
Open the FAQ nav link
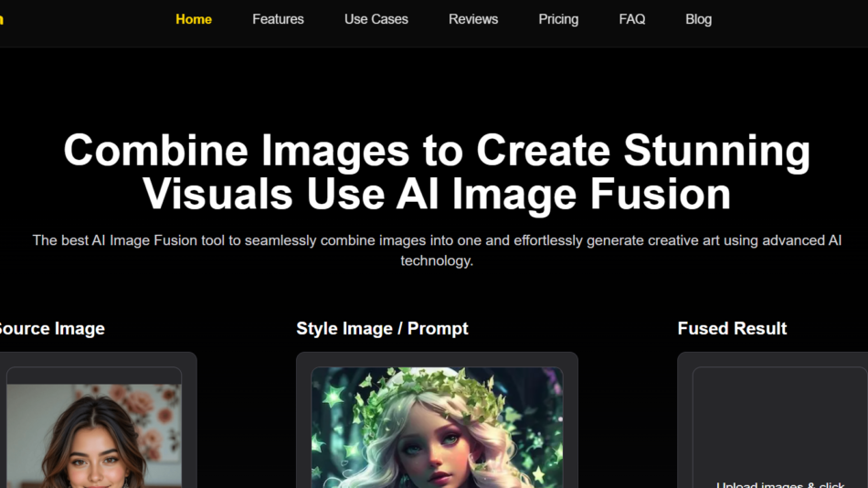click(x=631, y=19)
